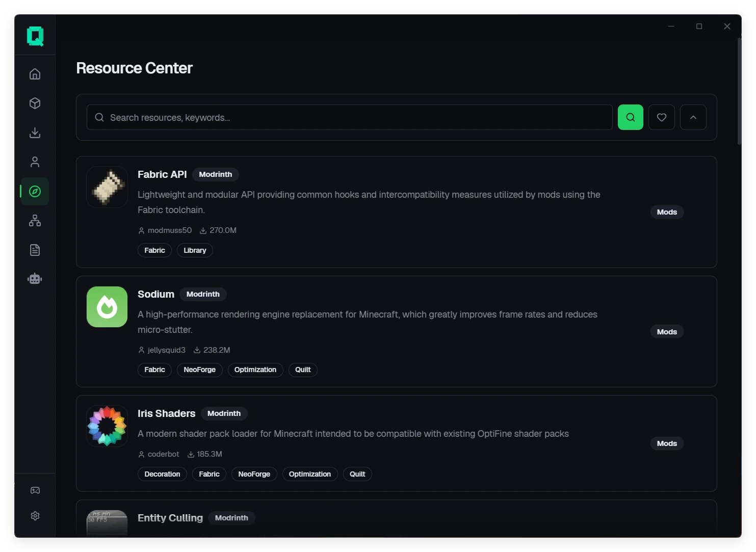Click the Modrinth badge next to Iris Shaders

pos(224,413)
